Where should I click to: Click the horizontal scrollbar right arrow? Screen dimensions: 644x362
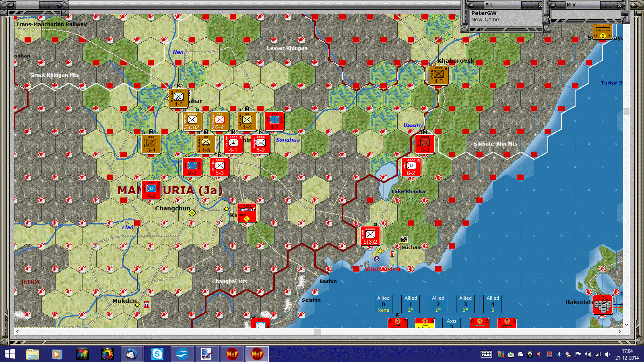(620, 331)
